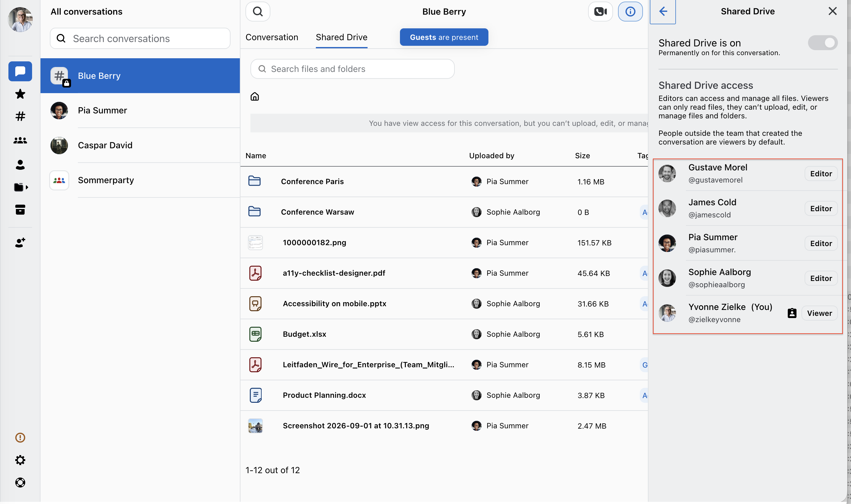Switch to the Conversation tab

(272, 37)
